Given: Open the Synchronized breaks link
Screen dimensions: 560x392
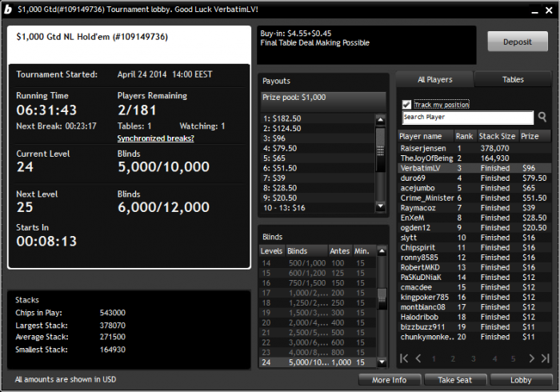Looking at the screenshot, I should 156,138.
